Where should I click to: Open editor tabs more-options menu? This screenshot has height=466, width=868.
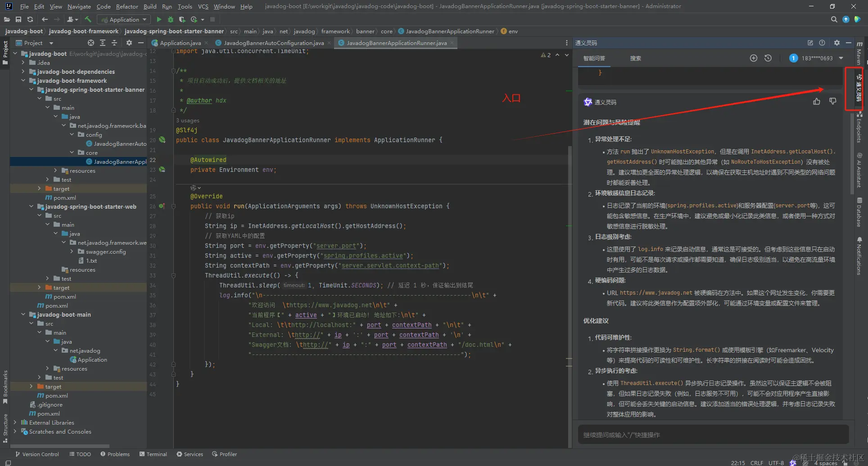[566, 43]
